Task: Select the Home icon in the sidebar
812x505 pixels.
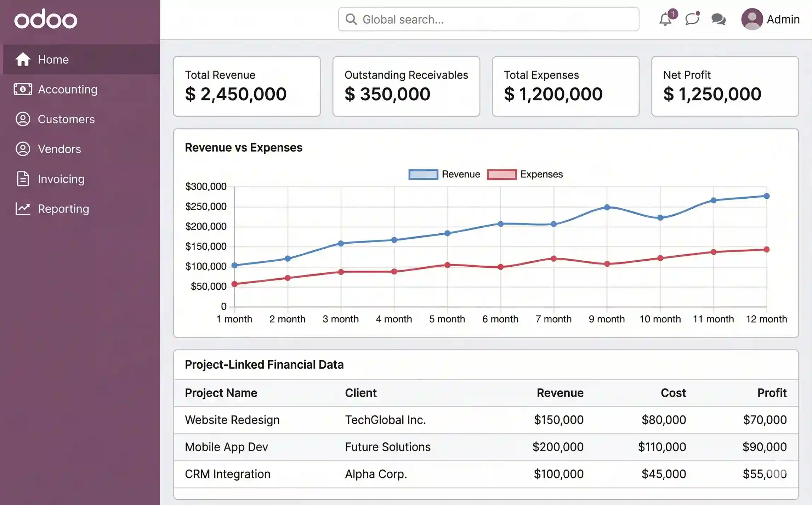Action: click(x=23, y=59)
